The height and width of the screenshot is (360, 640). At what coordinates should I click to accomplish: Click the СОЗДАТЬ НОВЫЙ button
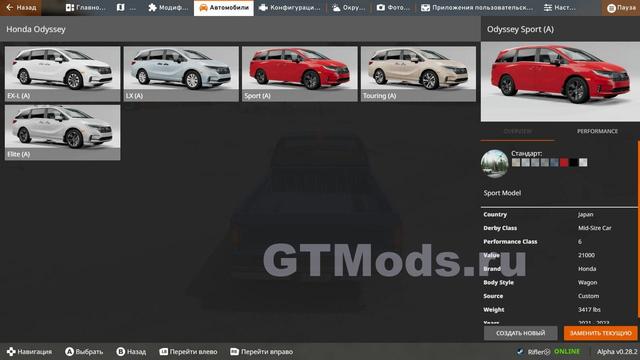(520, 333)
